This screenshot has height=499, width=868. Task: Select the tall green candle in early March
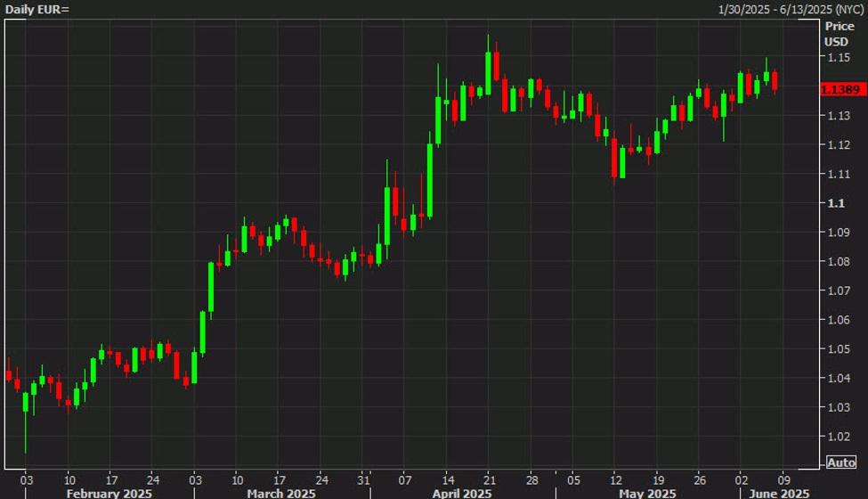point(212,287)
